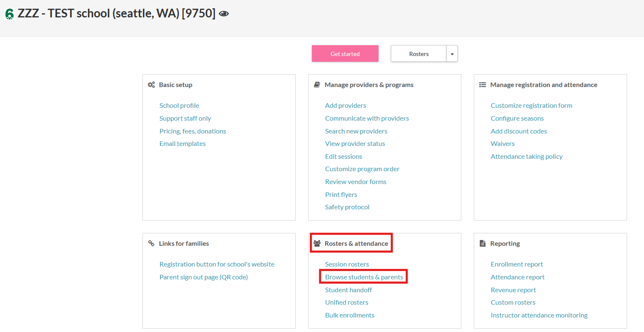644x332 pixels.
Task: View the Instructor attendance monitoring report
Action: click(x=539, y=315)
